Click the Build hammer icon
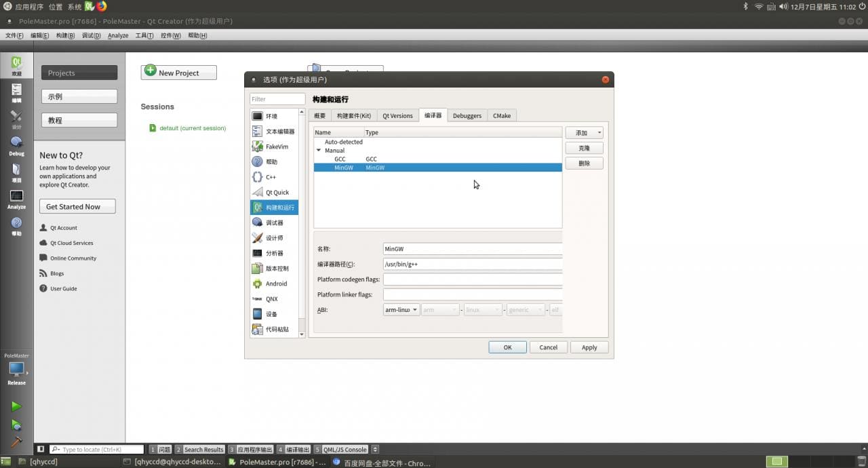Viewport: 868px width, 468px height. (x=16, y=442)
